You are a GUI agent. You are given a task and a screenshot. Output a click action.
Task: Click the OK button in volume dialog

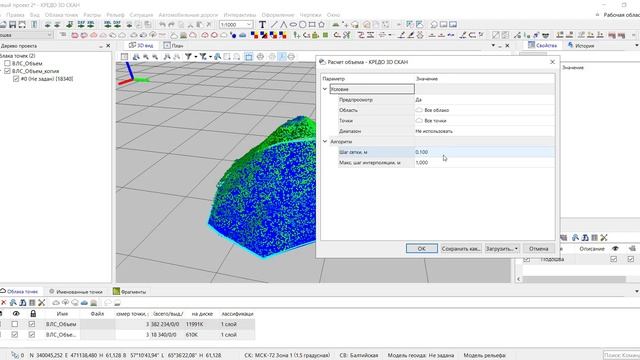(422, 248)
